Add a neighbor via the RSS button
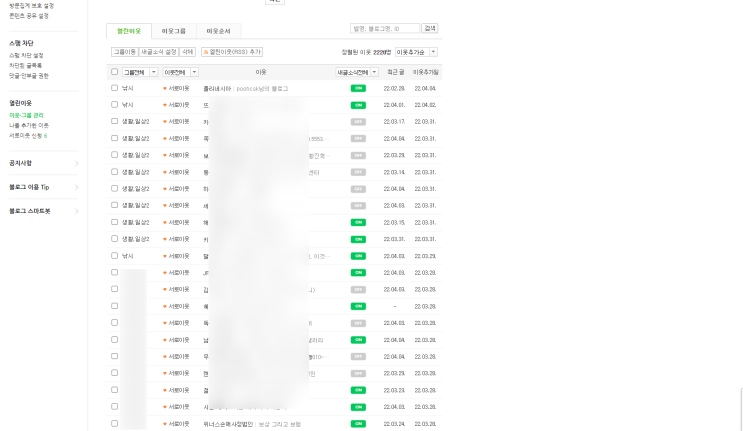 232,52
